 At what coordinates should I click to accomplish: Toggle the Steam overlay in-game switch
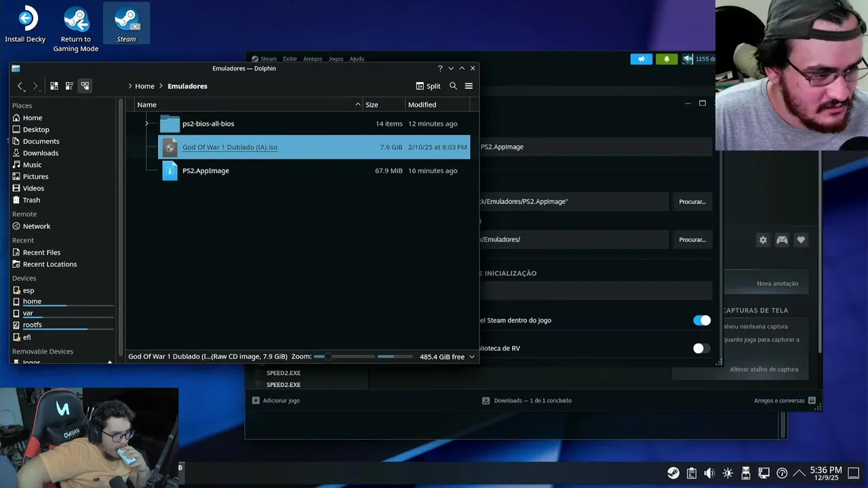[x=702, y=321]
